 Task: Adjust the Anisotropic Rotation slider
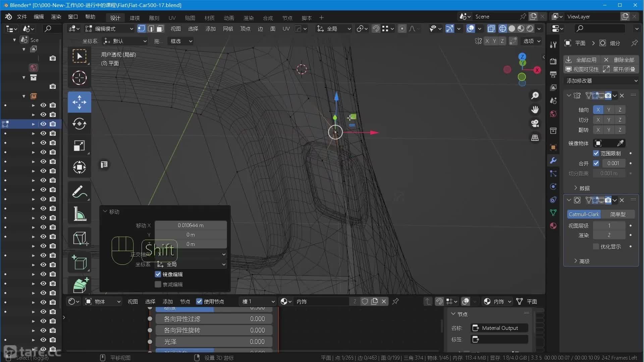click(214, 330)
